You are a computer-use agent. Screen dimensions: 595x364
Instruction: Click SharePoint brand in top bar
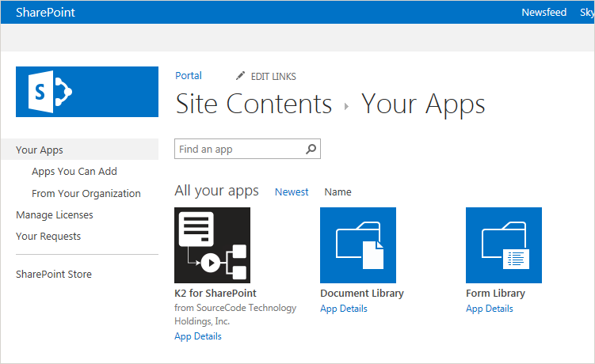click(45, 12)
